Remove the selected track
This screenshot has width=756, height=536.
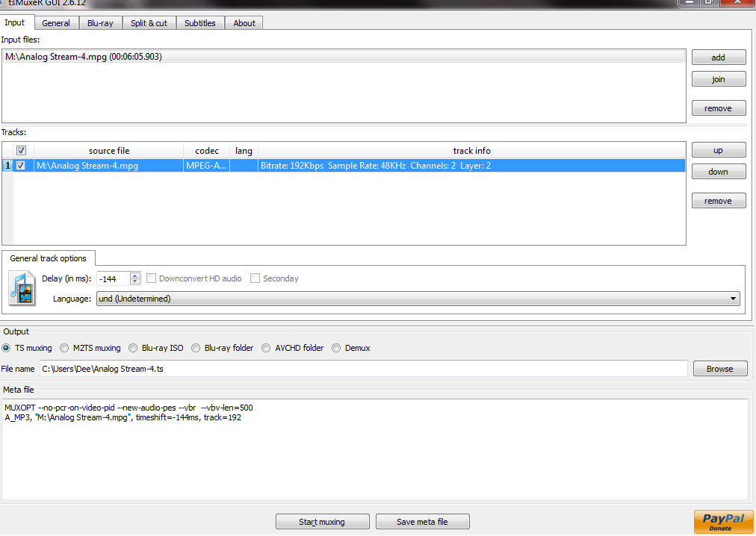[719, 201]
